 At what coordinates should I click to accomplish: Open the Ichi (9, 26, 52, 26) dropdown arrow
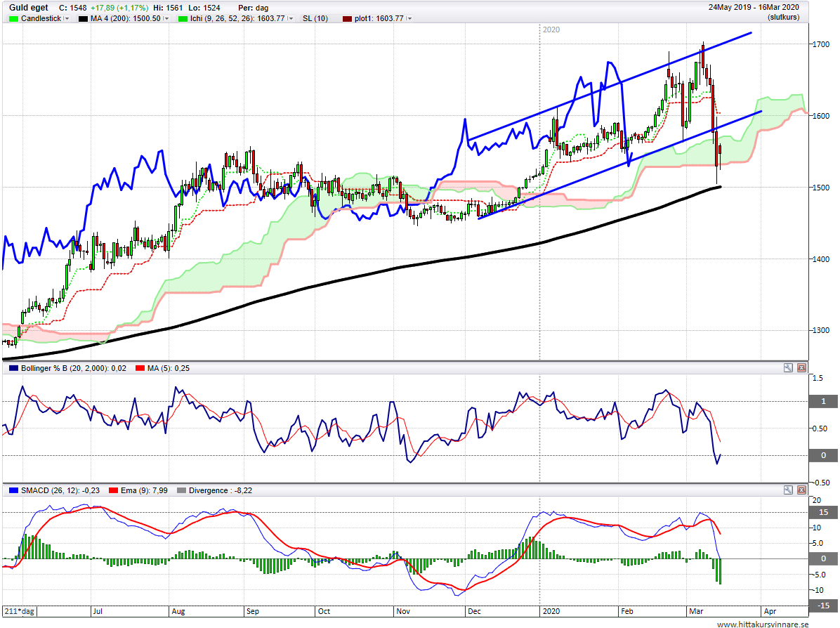(x=290, y=18)
